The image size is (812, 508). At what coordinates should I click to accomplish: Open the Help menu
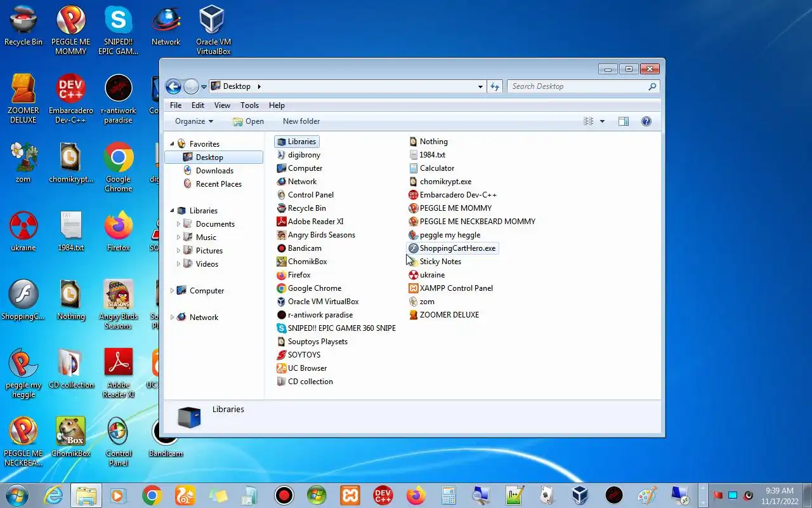point(277,105)
